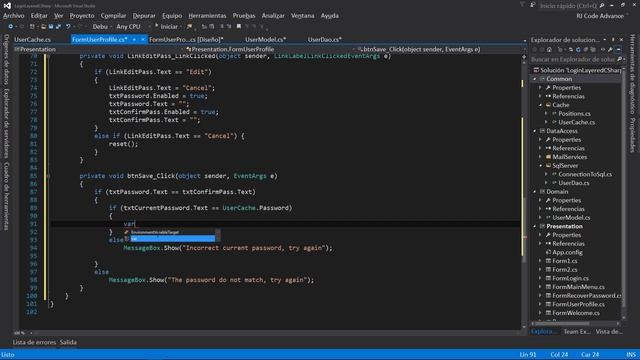This screenshot has width=640, height=360.
Task: Click the undo toolbar icon
Action: click(x=68, y=27)
